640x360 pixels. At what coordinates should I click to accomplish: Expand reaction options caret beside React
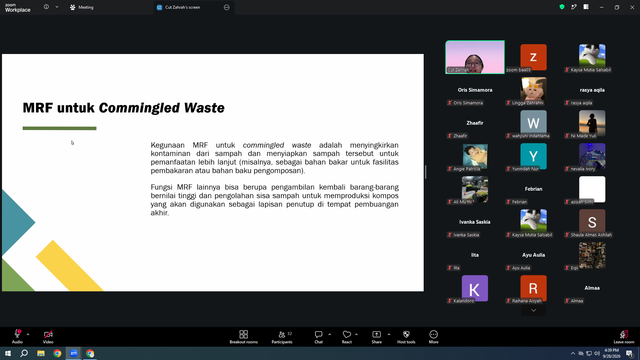[x=356, y=334]
